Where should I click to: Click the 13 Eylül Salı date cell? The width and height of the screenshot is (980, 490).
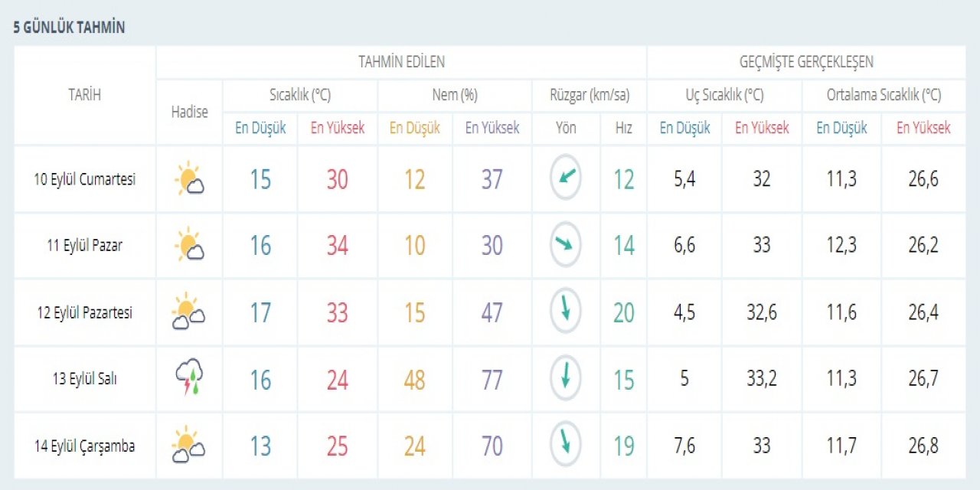point(84,379)
